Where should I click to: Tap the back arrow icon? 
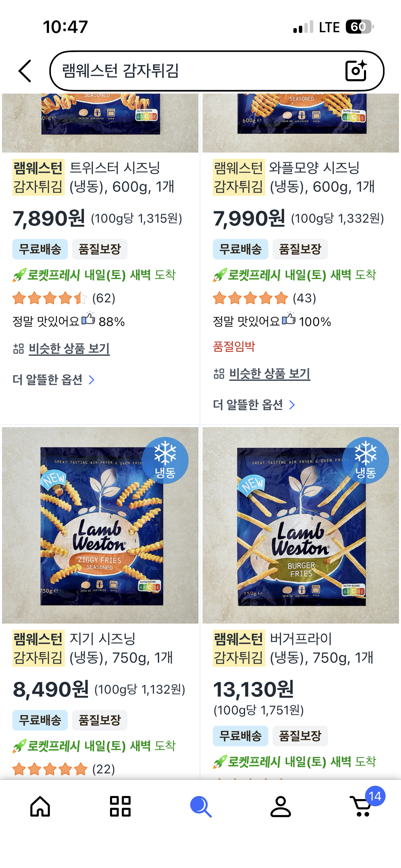click(25, 71)
